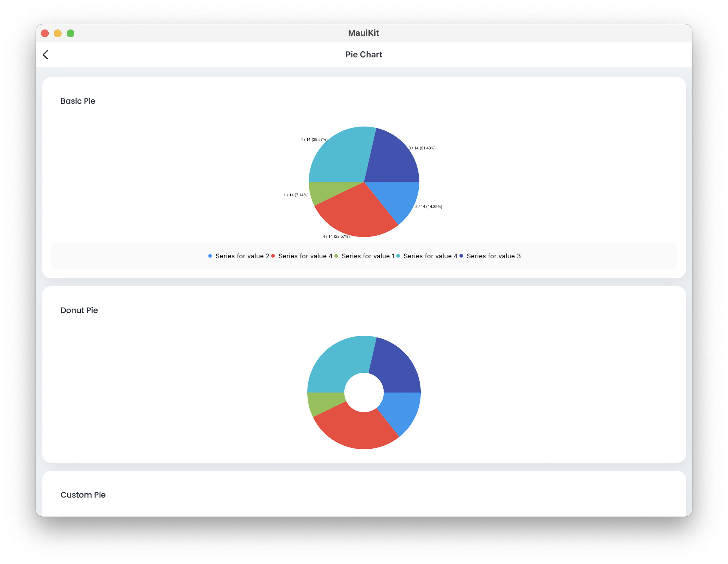
Task: Click the back arrow icon
Action: (46, 55)
